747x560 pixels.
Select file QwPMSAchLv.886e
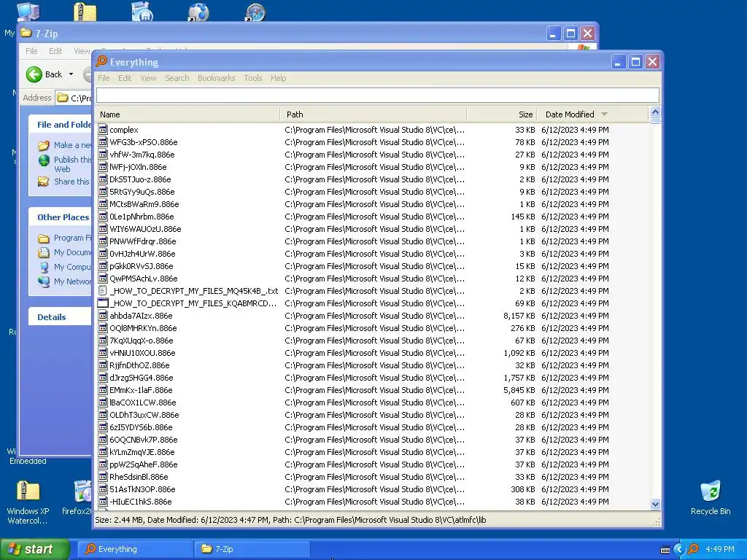[x=144, y=279]
